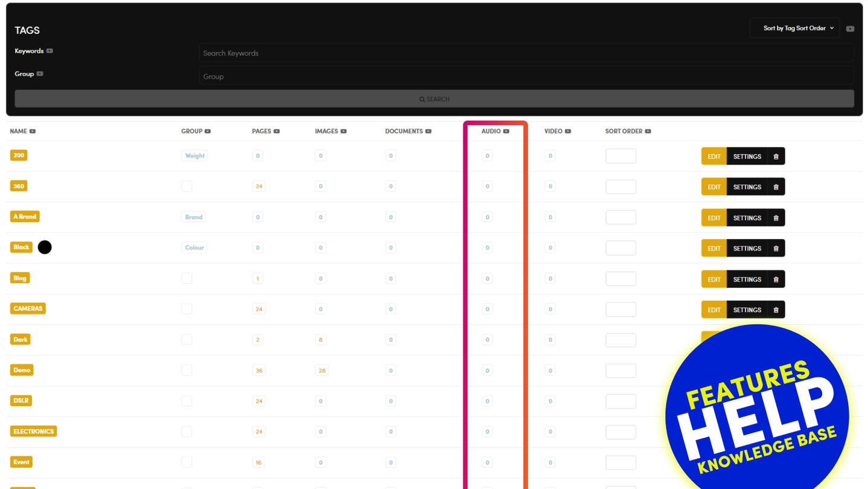This screenshot has height=489, width=868.
Task: Open help video icon beside Keywords label
Action: (49, 51)
